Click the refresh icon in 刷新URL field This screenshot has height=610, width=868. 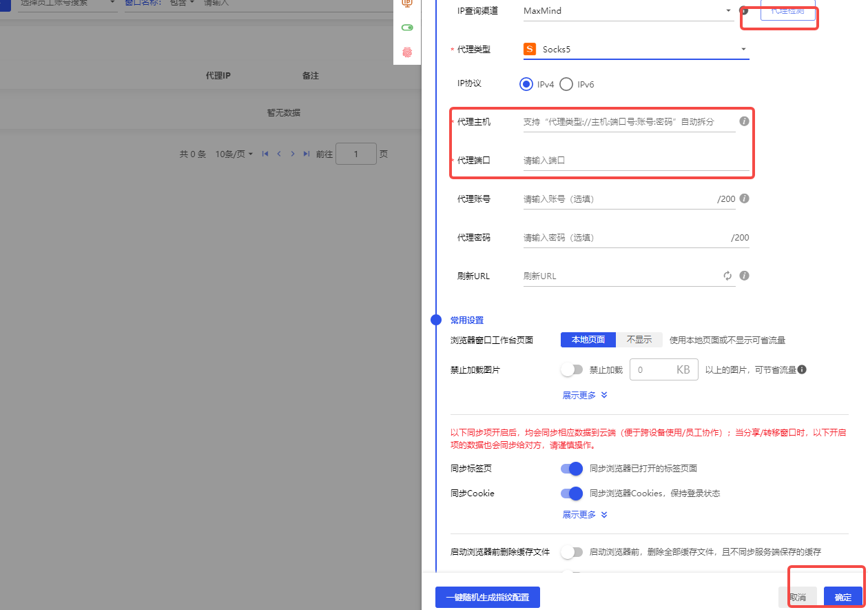727,276
